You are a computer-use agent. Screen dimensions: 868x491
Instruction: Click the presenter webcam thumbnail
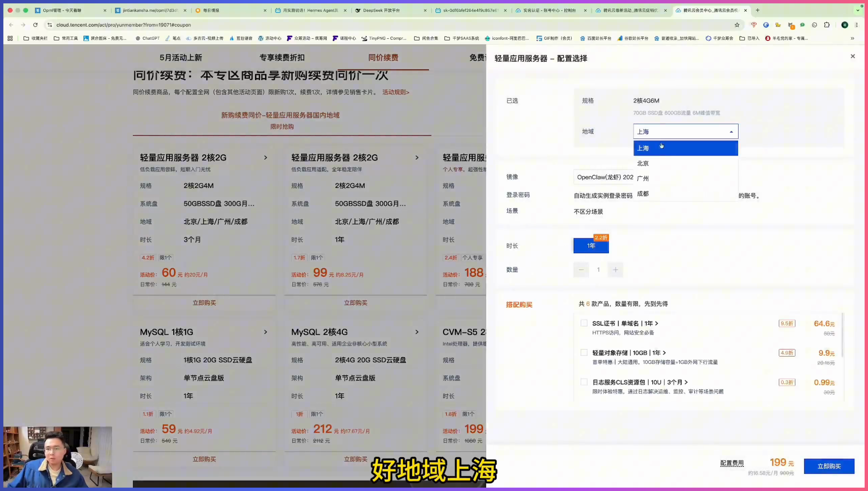58,457
